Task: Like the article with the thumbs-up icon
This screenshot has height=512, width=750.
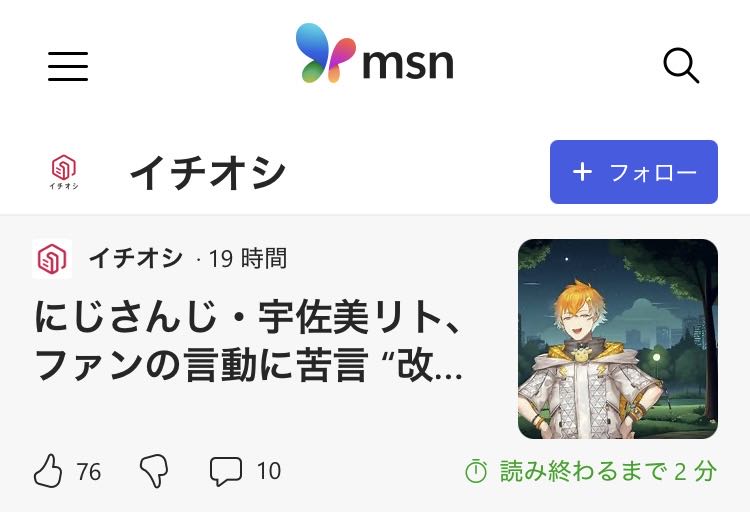Action: pos(48,470)
